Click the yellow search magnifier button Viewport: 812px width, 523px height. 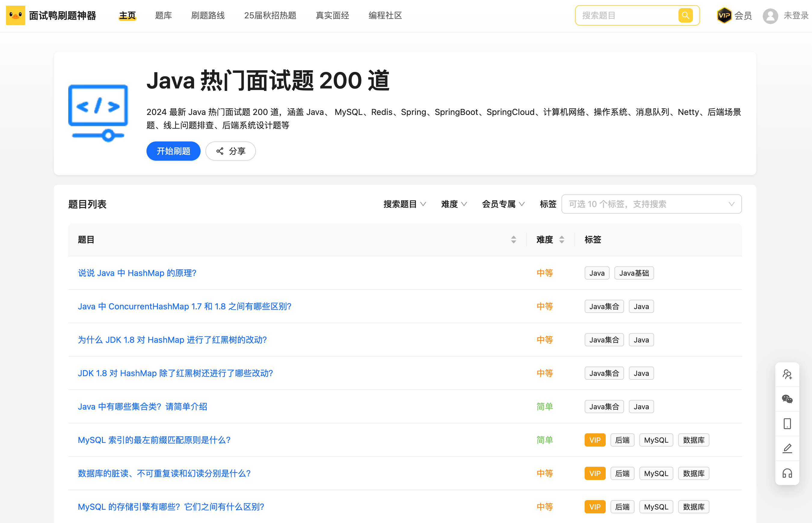tap(685, 15)
